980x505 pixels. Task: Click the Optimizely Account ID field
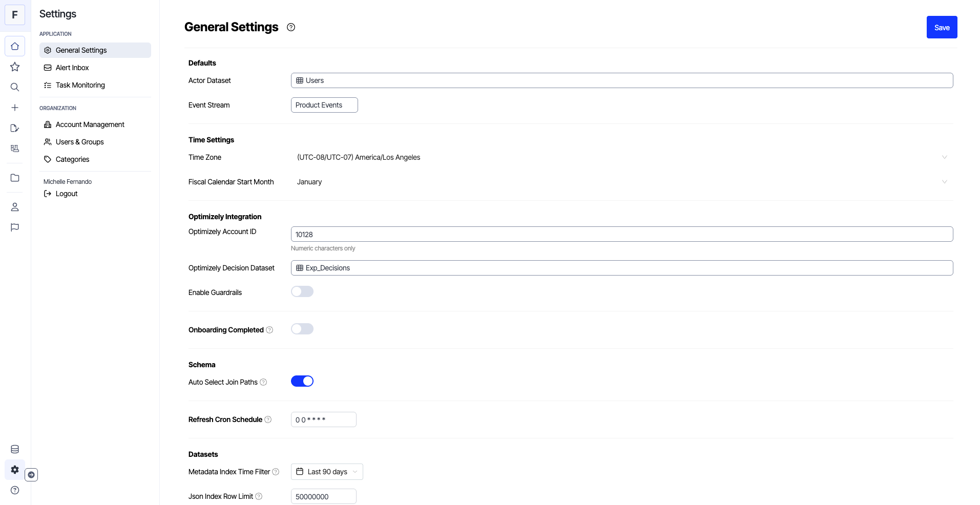pos(621,235)
